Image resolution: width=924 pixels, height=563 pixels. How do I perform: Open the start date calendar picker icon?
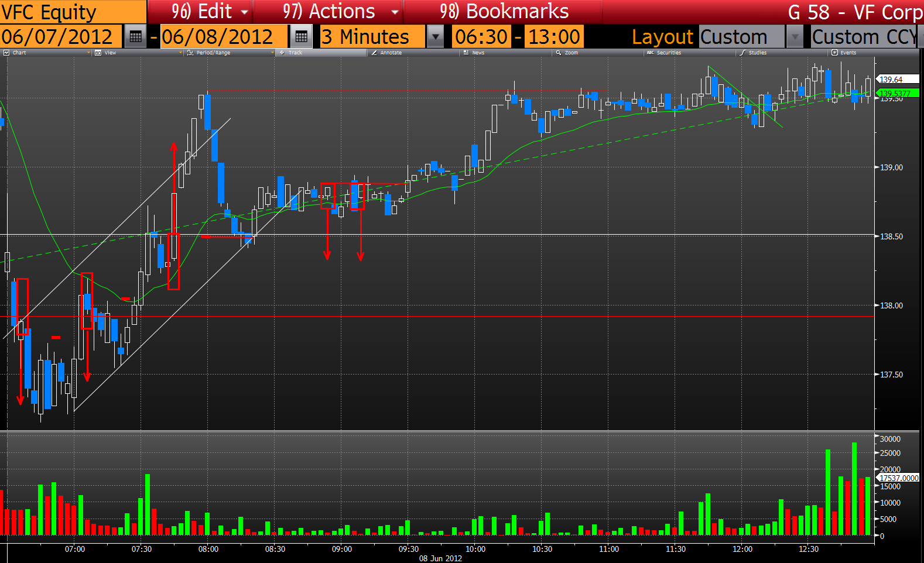(x=135, y=37)
